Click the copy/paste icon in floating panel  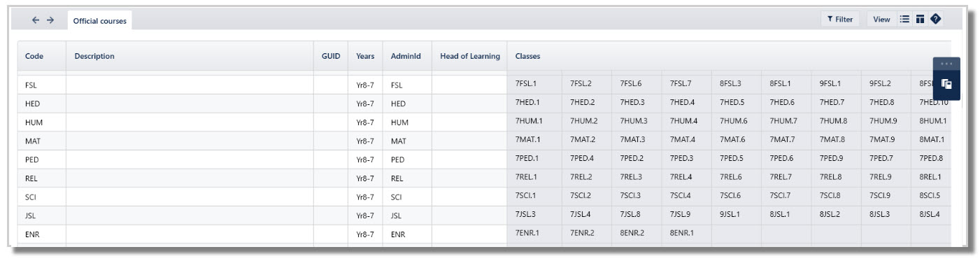click(x=946, y=84)
